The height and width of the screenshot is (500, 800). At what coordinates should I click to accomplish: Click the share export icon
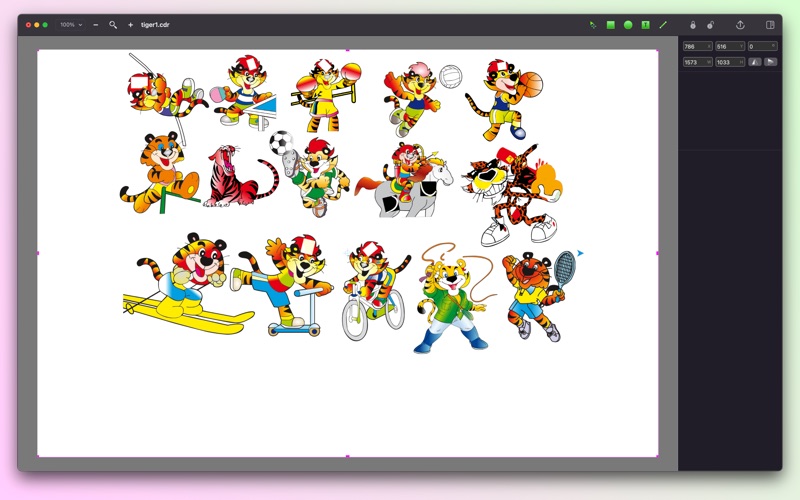[x=740, y=24]
